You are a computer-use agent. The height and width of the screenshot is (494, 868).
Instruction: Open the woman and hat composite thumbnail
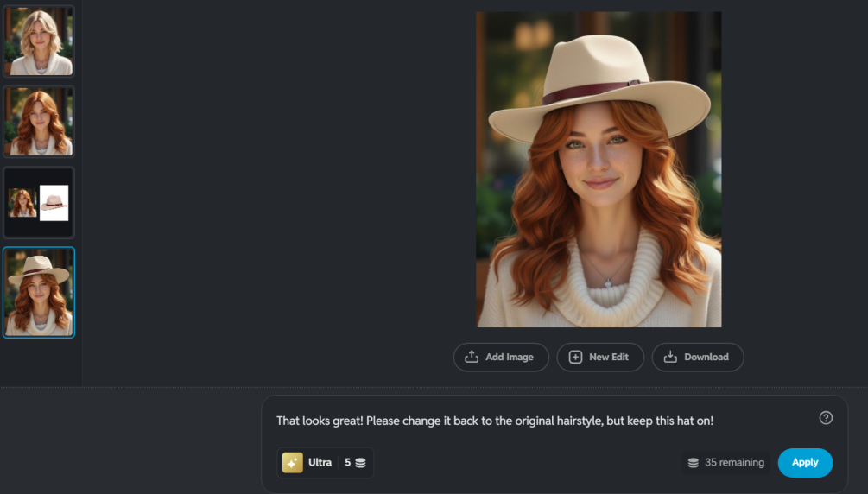click(x=39, y=203)
